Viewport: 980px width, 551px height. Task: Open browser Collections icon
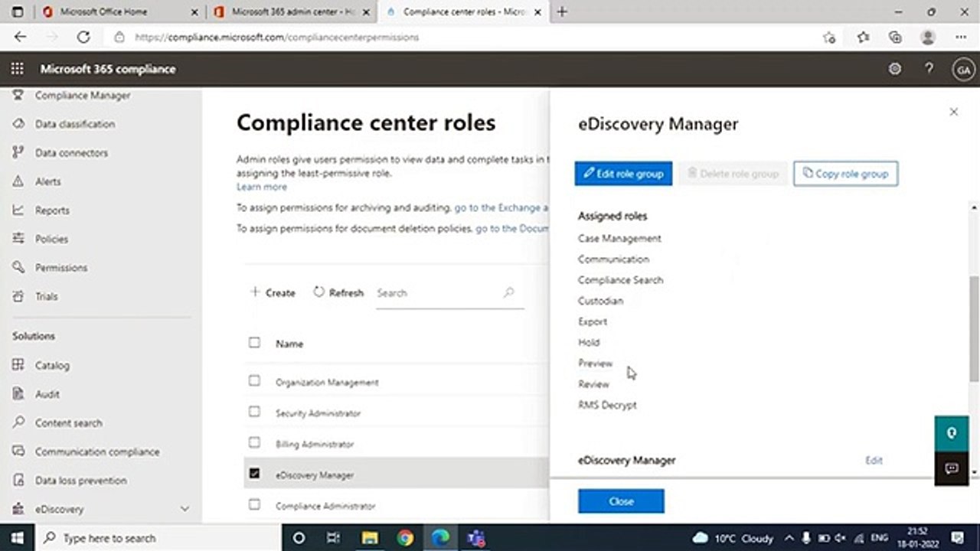click(x=895, y=37)
